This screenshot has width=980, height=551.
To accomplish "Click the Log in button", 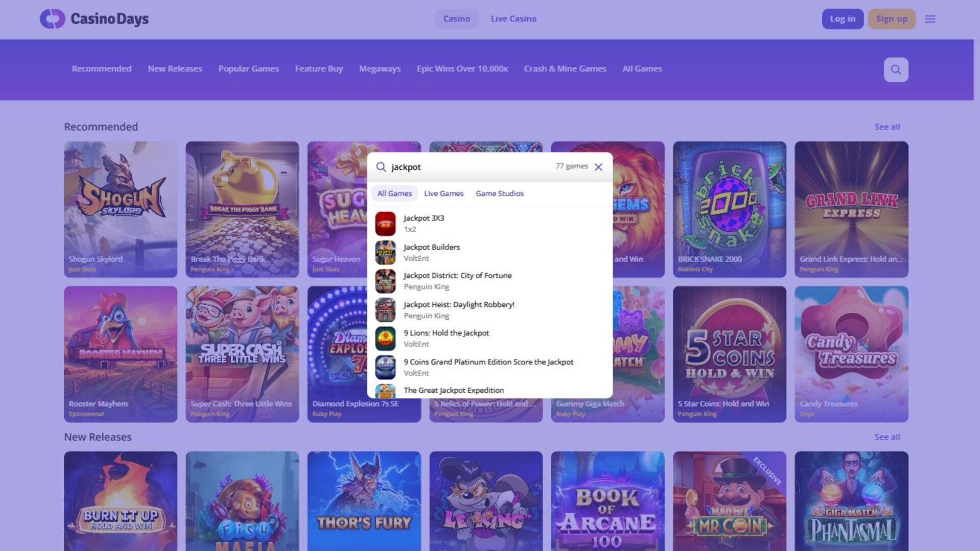I will (842, 19).
